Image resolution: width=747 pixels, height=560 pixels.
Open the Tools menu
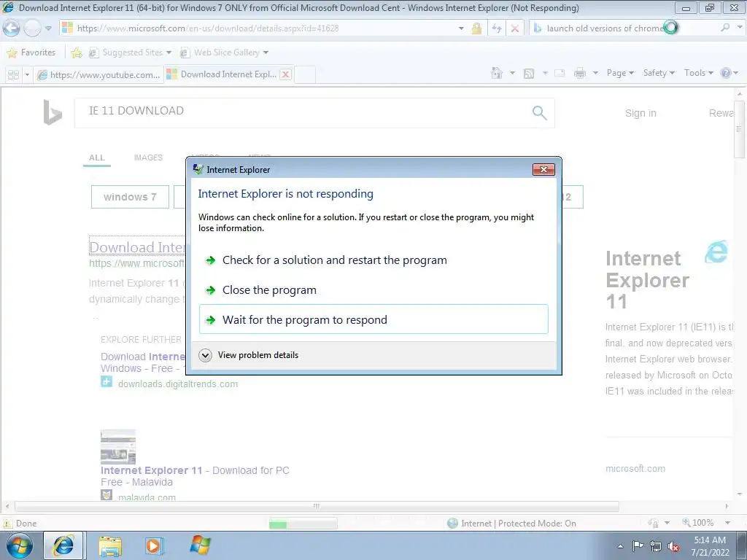[699, 73]
